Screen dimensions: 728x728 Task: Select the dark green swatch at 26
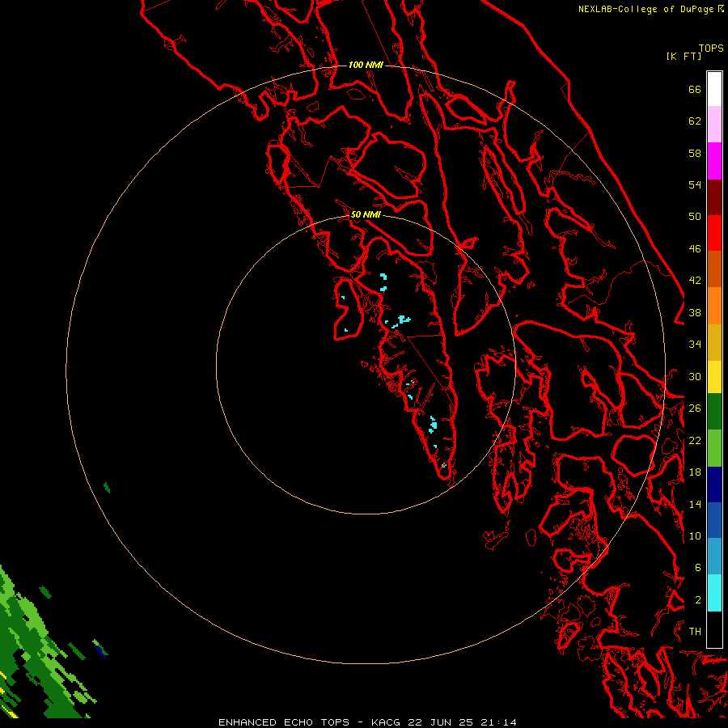pos(714,412)
